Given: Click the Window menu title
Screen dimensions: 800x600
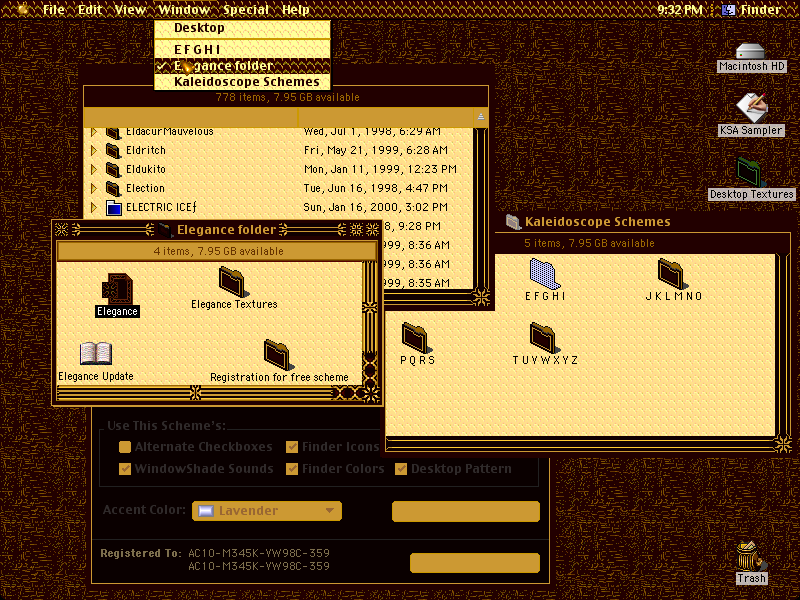Looking at the screenshot, I should coord(184,10).
